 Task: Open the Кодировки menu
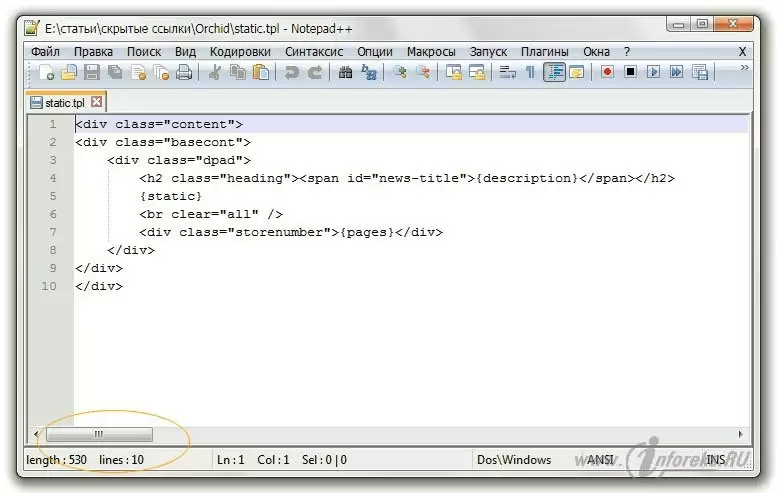(x=240, y=51)
